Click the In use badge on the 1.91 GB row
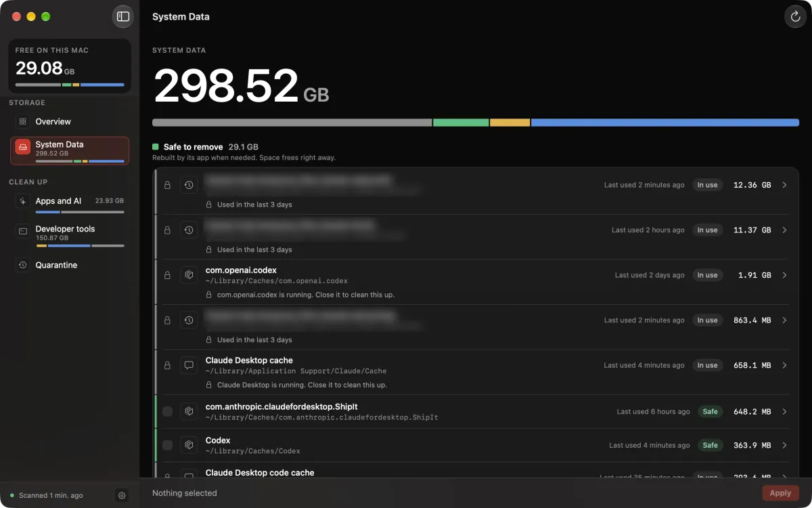The height and width of the screenshot is (508, 812). click(x=707, y=275)
